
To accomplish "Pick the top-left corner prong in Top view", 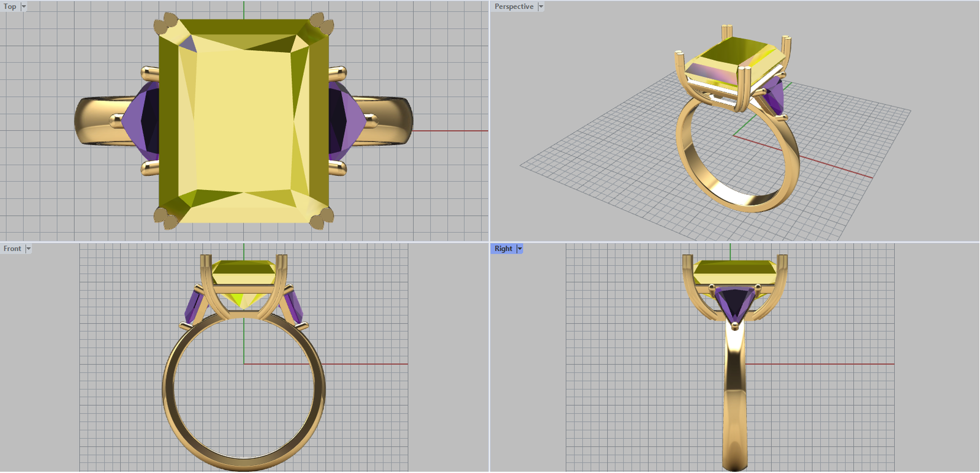I will click(165, 25).
